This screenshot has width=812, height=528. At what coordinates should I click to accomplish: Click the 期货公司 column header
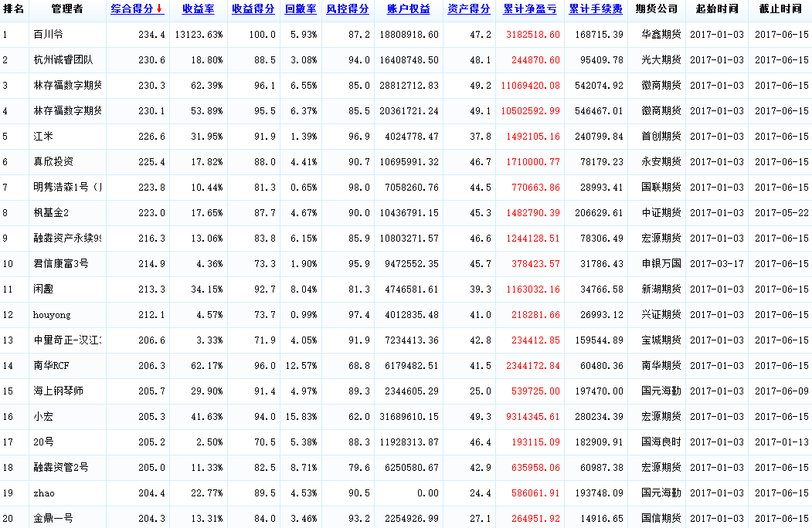coord(657,8)
